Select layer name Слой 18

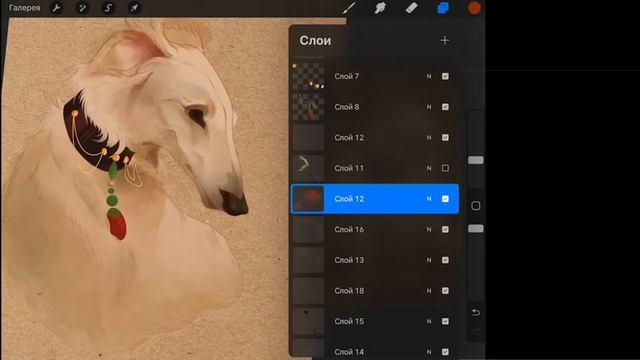[x=349, y=291]
